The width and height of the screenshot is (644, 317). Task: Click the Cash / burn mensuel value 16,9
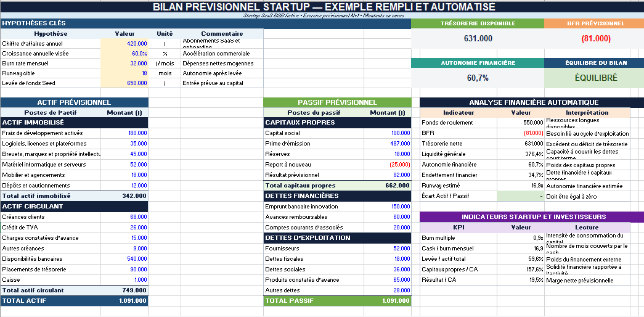[521, 249]
